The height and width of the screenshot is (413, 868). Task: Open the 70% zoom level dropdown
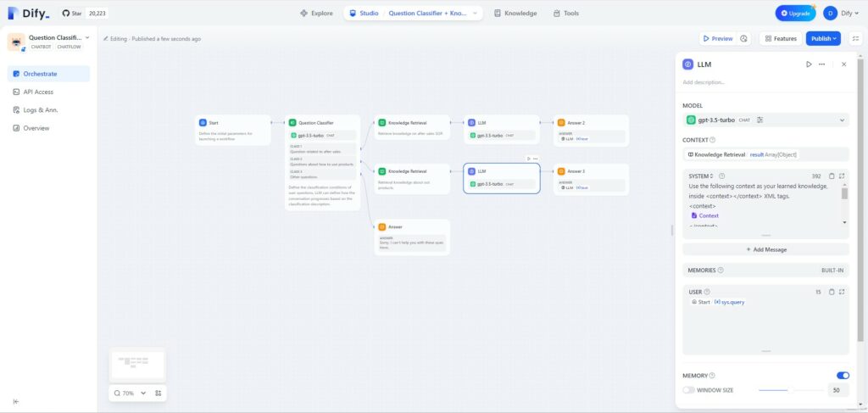[131, 393]
